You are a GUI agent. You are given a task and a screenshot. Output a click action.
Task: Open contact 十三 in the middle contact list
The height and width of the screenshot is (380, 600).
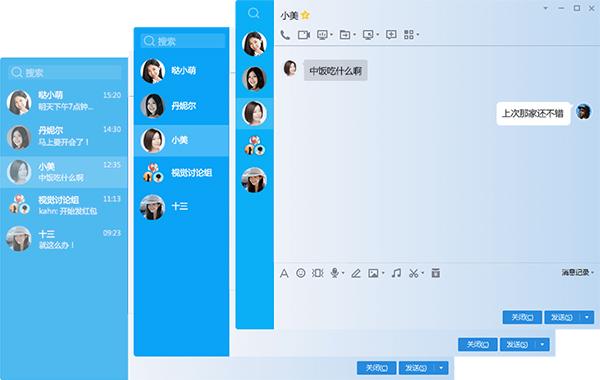181,207
